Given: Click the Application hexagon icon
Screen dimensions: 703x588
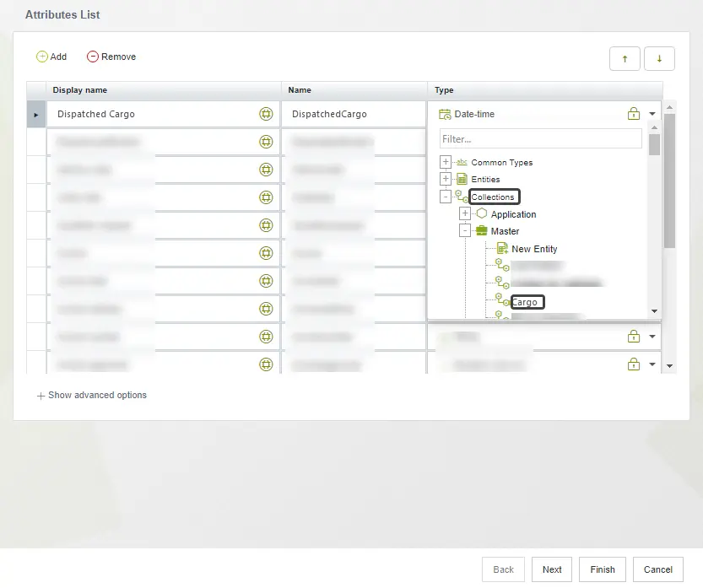Looking at the screenshot, I should pyautogui.click(x=482, y=213).
